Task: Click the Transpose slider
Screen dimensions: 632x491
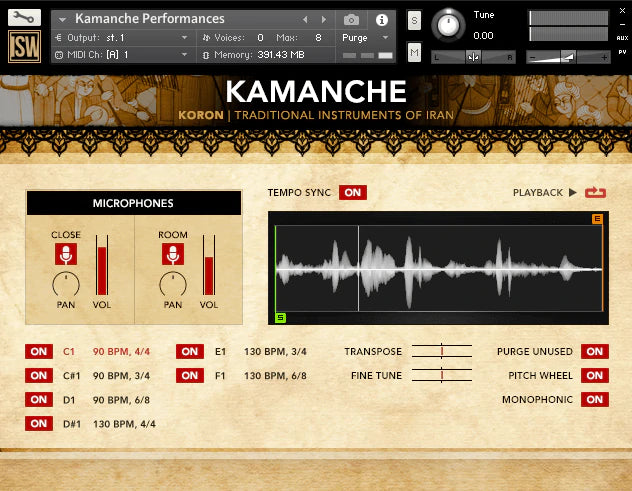Action: (x=442, y=351)
